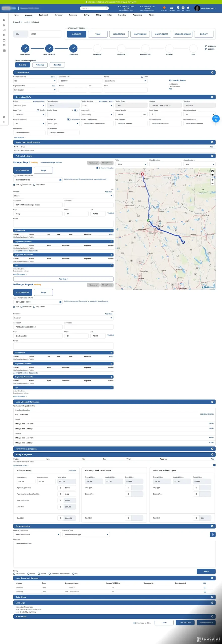The image size is (222, 644).
Task: Click the Picked Up acknowledgement button
Action: [40, 65]
